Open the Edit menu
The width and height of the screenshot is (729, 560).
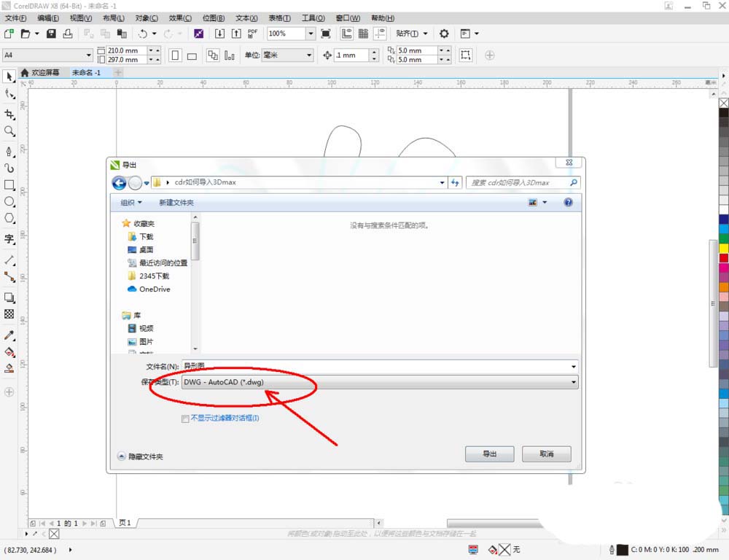click(x=48, y=17)
